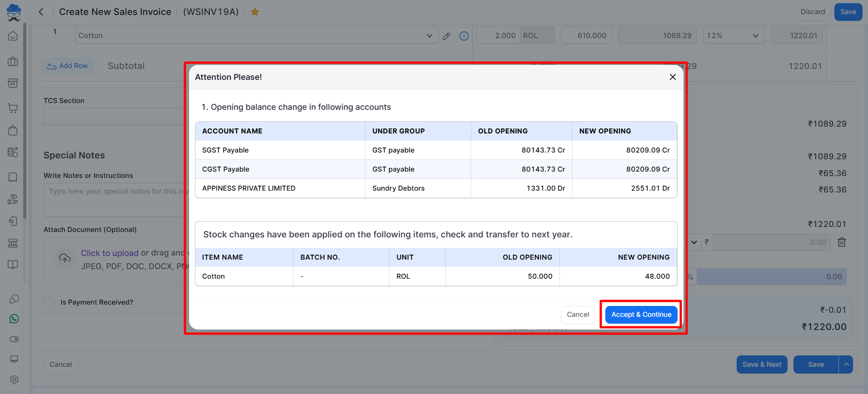The height and width of the screenshot is (394, 868).
Task: Open settings gear in sidebar
Action: point(14,379)
